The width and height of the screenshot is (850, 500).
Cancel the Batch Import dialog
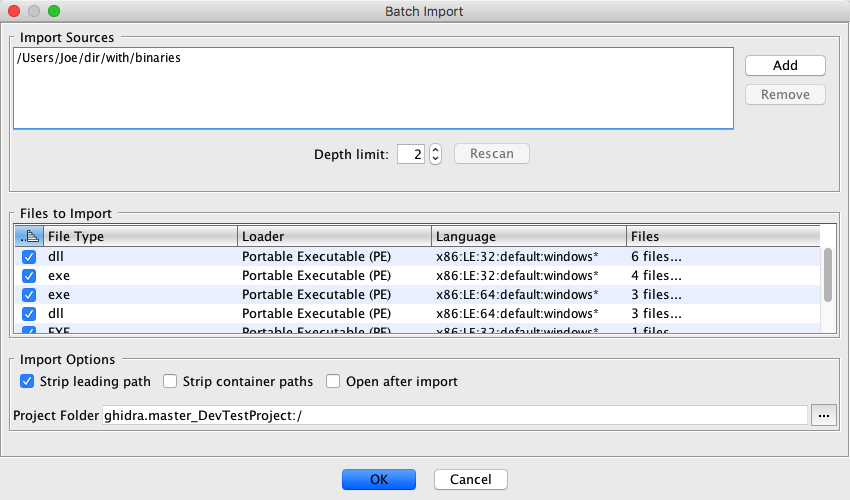pos(470,479)
